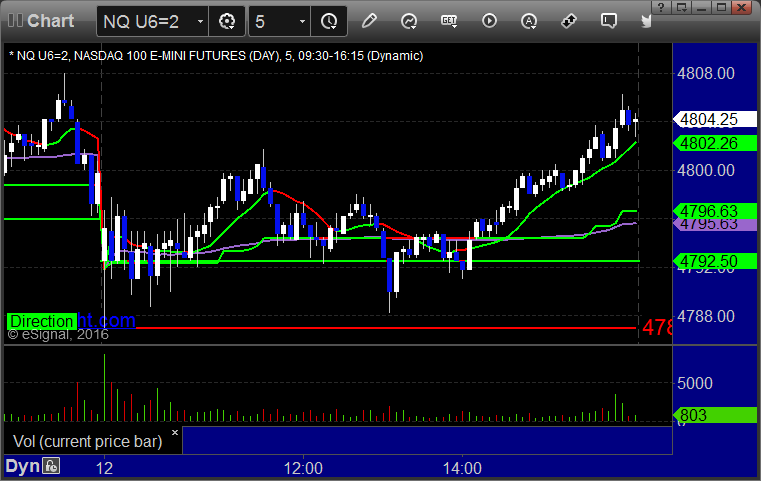The height and width of the screenshot is (481, 761).
Task: Click the bar replay play icon
Action: (x=489, y=21)
